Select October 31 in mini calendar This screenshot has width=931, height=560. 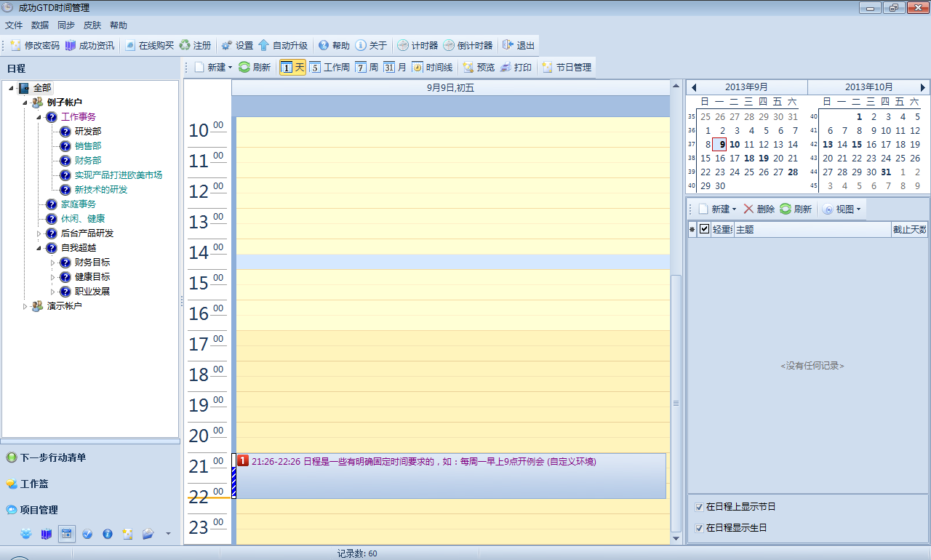pos(885,172)
